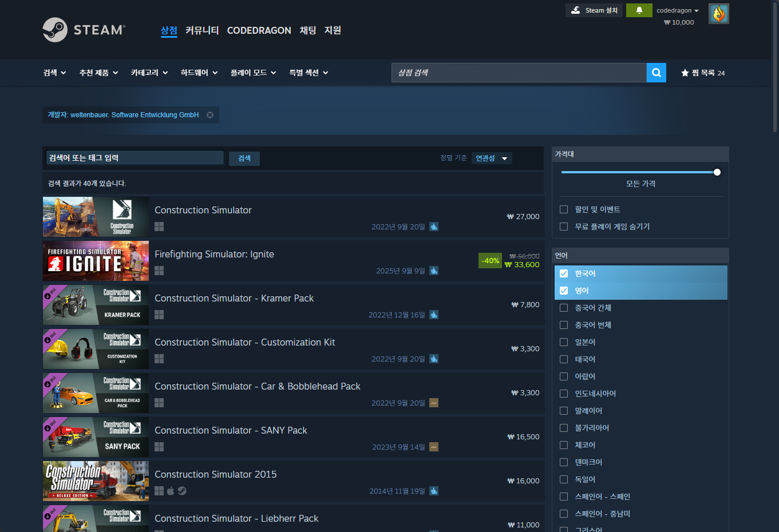Click Windows icon on Firefighting Simulator: Ignite row

159,271
